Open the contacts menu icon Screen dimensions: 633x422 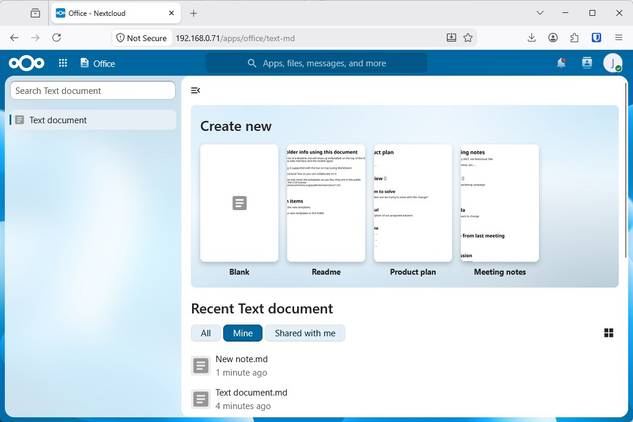[x=587, y=63]
